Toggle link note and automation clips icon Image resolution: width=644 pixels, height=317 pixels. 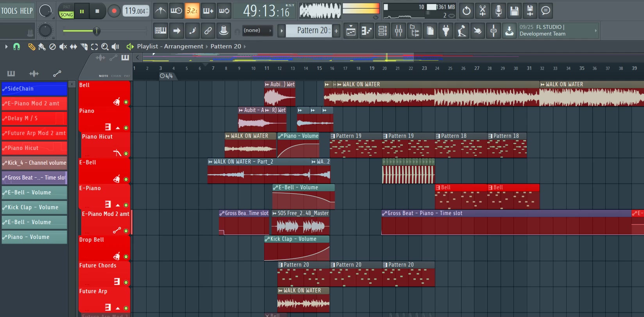(x=208, y=30)
